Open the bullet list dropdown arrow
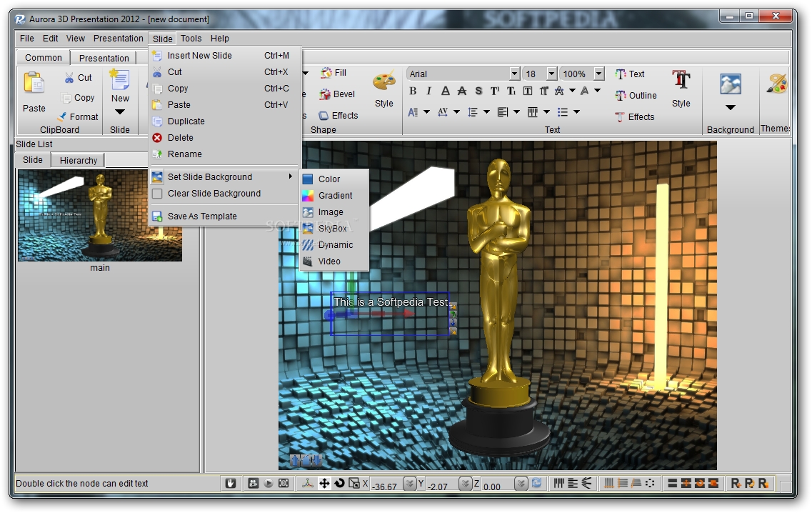This screenshot has height=513, width=812. [x=576, y=112]
